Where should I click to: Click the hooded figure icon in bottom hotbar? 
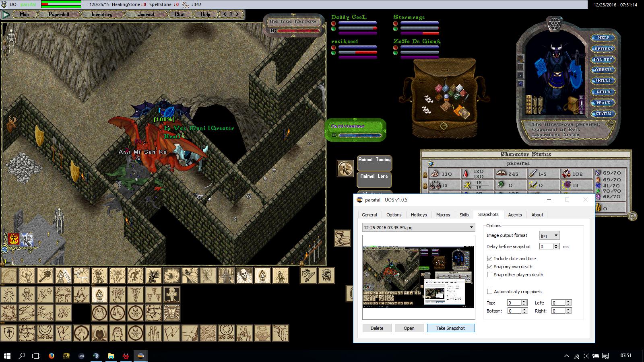tap(99, 333)
